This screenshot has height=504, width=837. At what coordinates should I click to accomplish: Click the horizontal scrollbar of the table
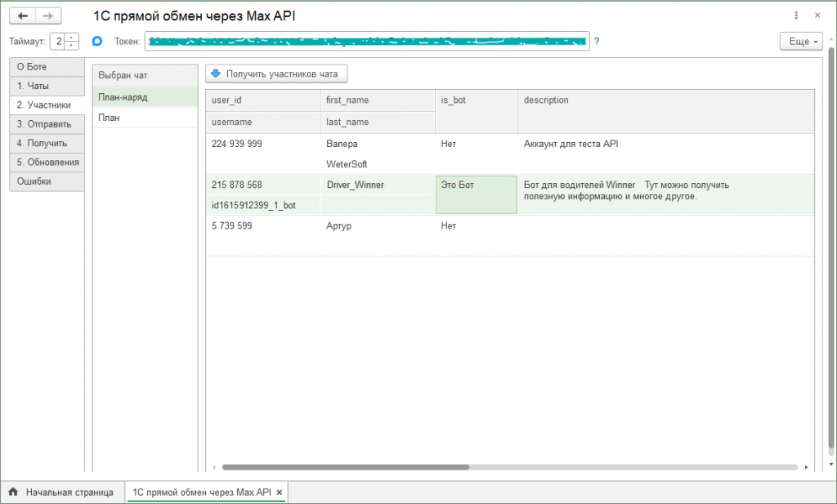coord(345,467)
